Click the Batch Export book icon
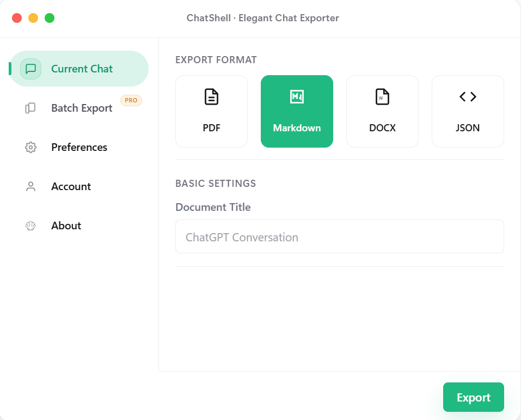The height and width of the screenshot is (420, 521). [30, 108]
